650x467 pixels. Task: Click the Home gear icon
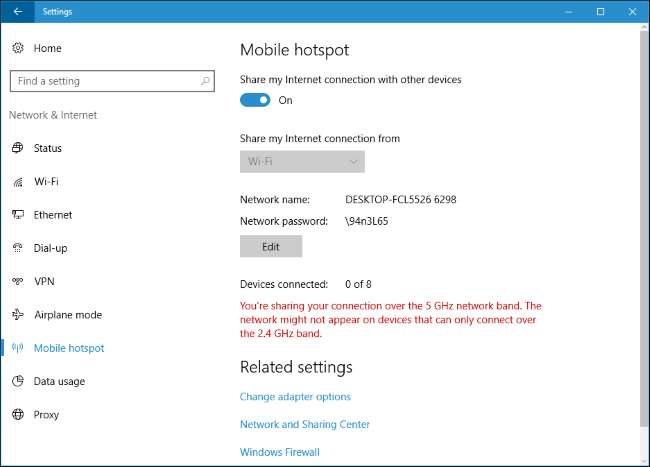click(x=18, y=48)
